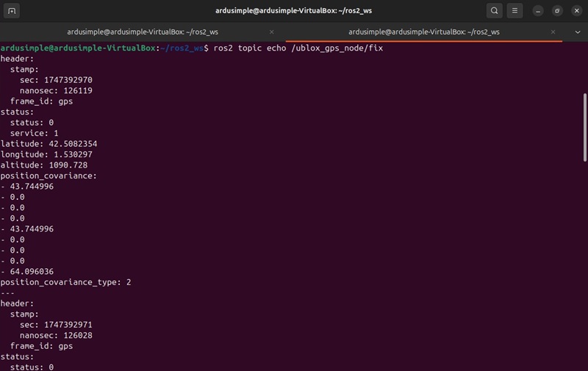Click the longitude 1.530297 line
The image size is (588, 371).
click(46, 154)
